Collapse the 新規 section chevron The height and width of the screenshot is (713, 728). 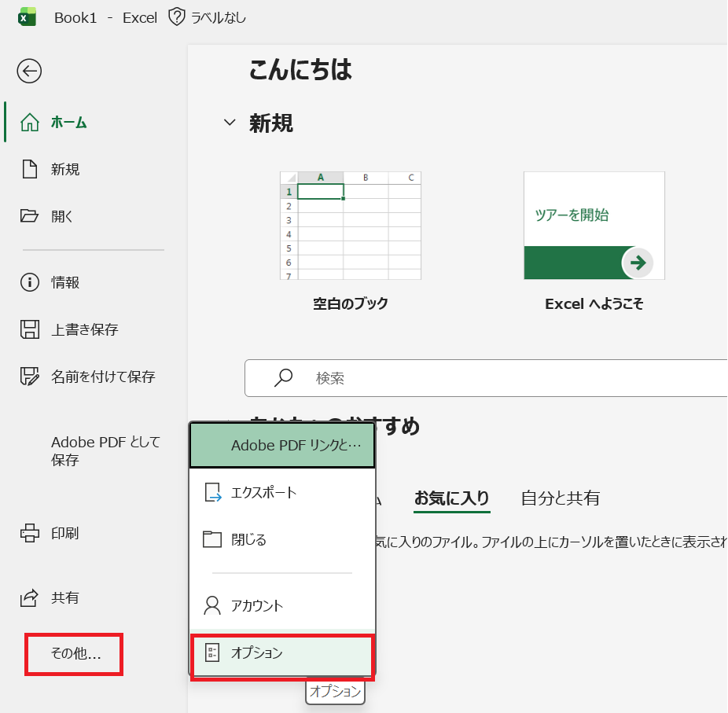click(230, 123)
